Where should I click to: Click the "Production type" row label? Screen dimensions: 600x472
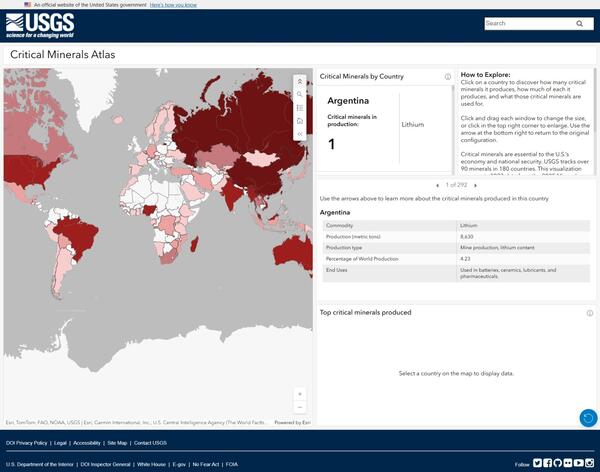coord(344,248)
